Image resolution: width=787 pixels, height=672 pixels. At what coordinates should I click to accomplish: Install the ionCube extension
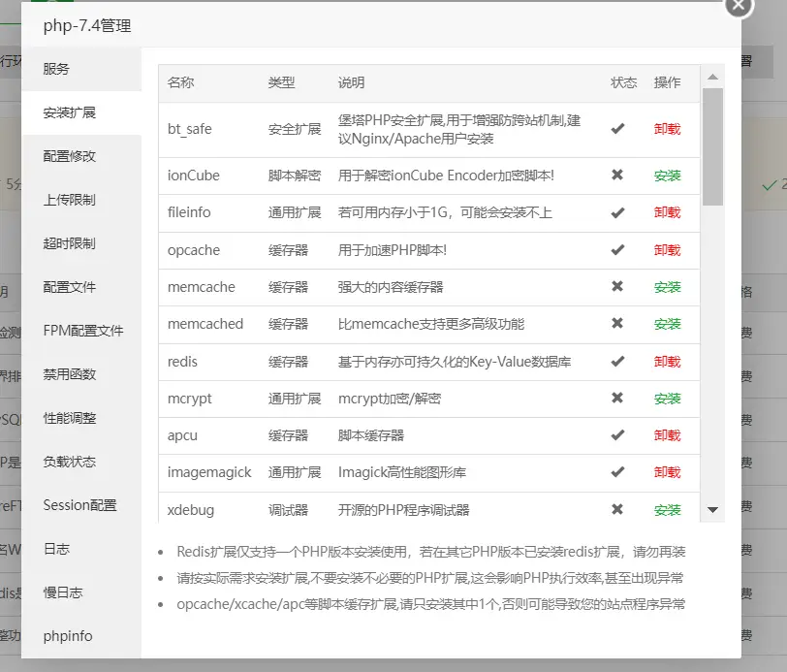(667, 176)
